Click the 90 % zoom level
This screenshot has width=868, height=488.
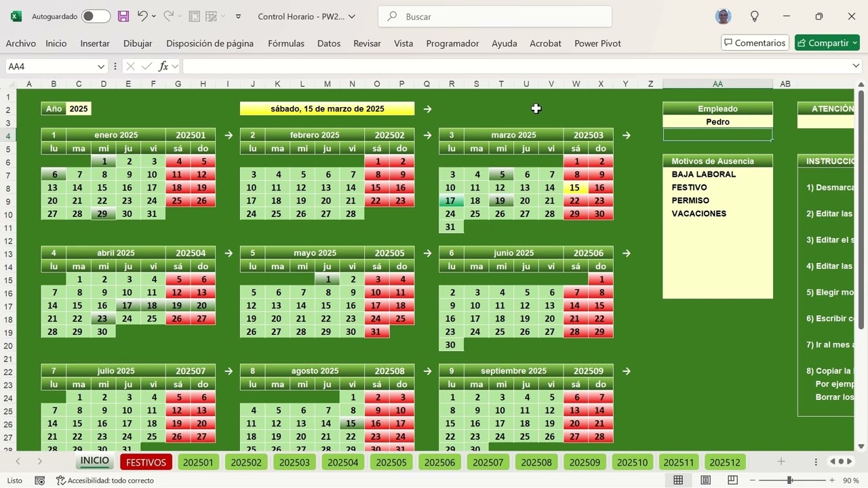click(851, 480)
